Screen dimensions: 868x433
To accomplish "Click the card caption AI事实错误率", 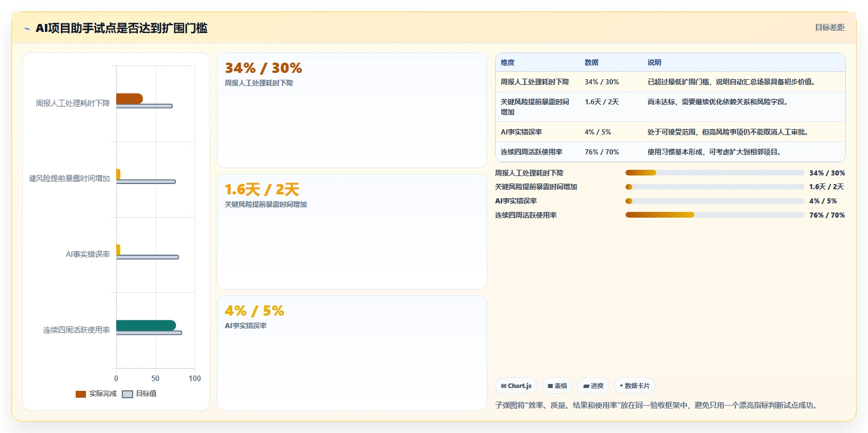I will (245, 326).
